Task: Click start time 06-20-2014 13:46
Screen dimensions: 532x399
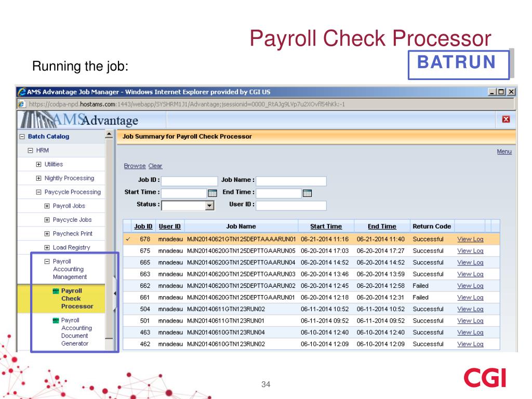Action: 325,274
